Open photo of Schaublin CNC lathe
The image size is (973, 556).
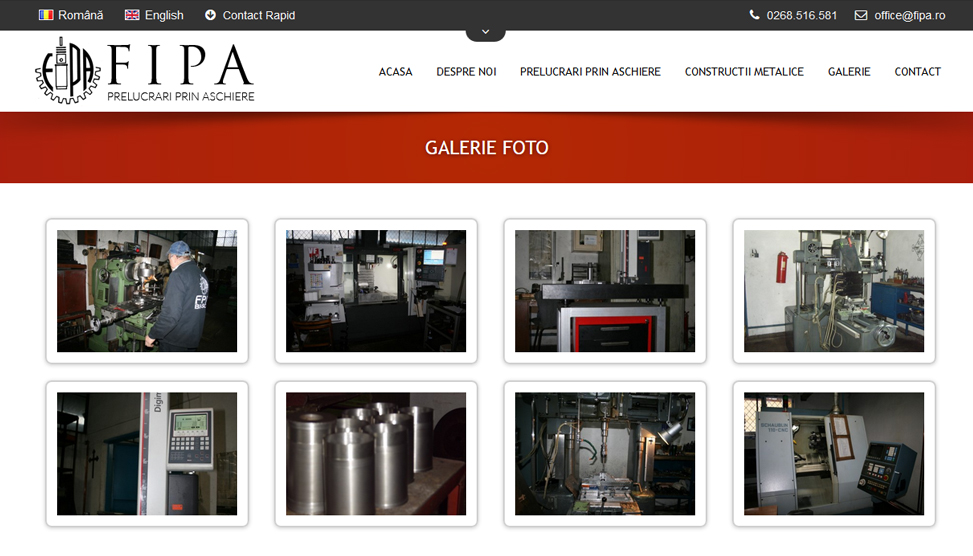coord(834,454)
